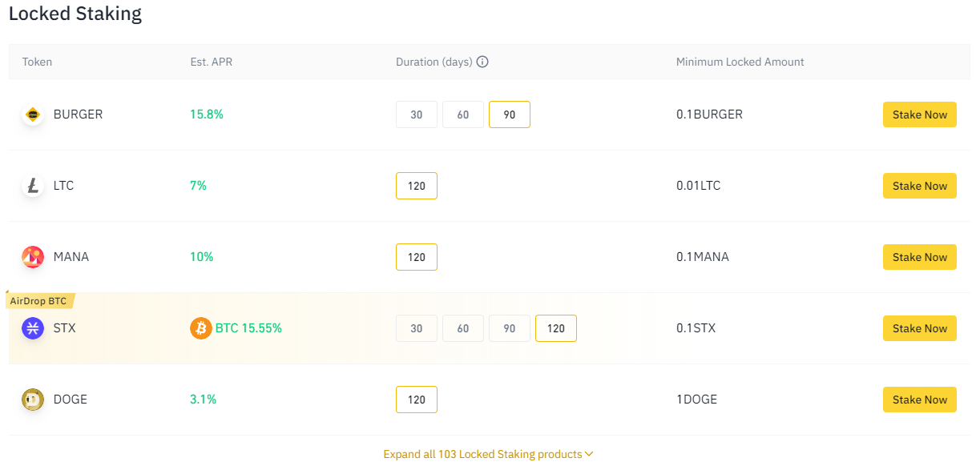Screen dimensions: 980x466
Task: Click Stake Now for DOGE
Action: click(919, 400)
